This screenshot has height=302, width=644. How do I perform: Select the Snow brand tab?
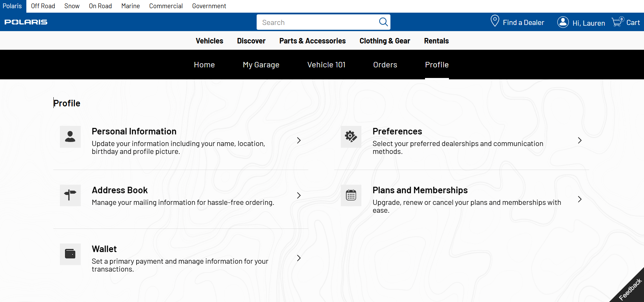pos(72,6)
